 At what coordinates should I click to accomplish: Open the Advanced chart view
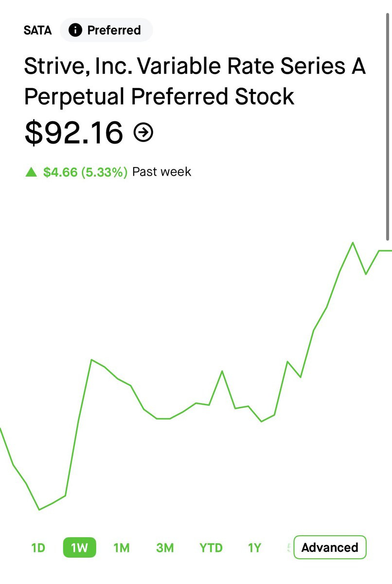point(330,547)
